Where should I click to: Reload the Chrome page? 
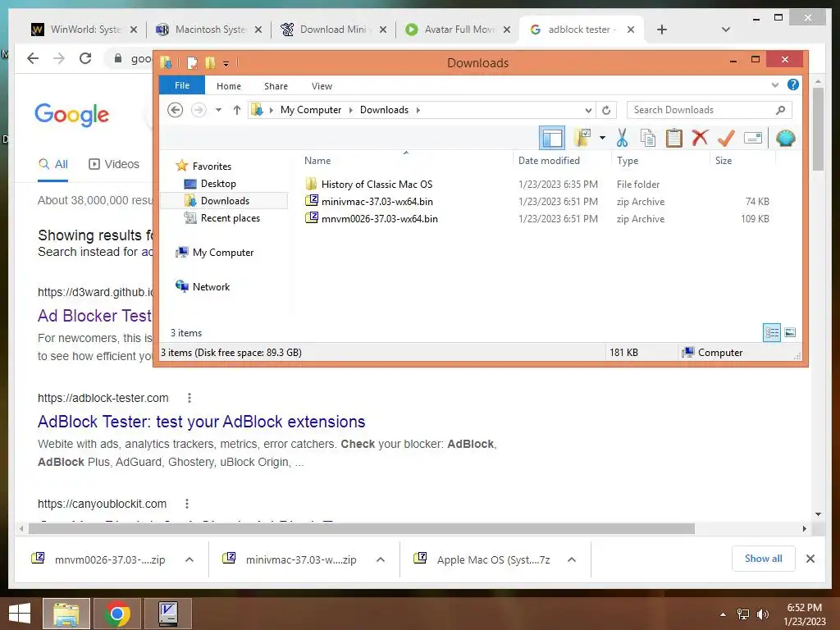click(85, 58)
